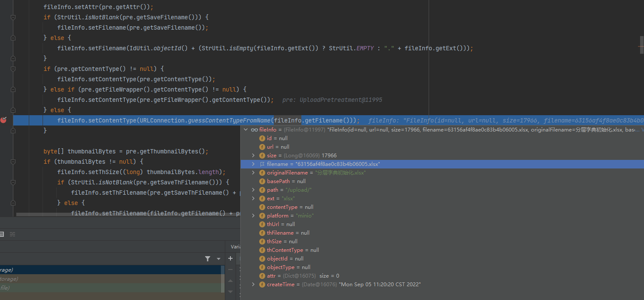Expand the size field node
644x300 pixels.
click(254, 155)
